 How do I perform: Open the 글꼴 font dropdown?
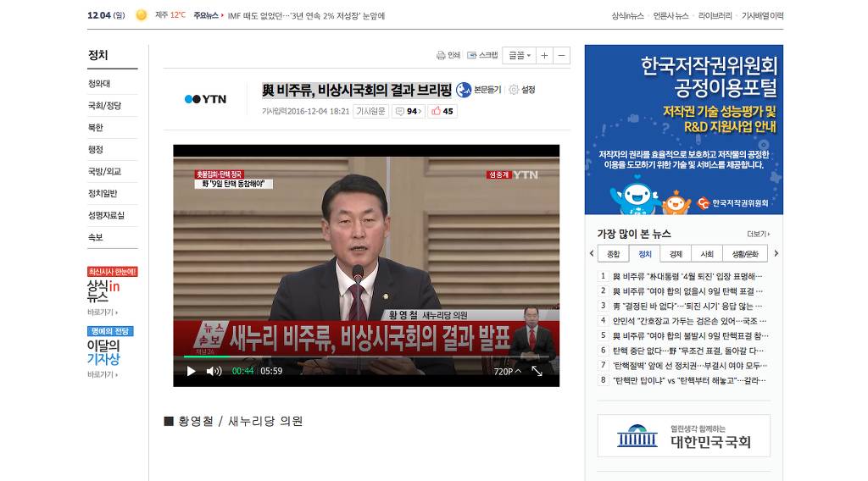coord(520,55)
